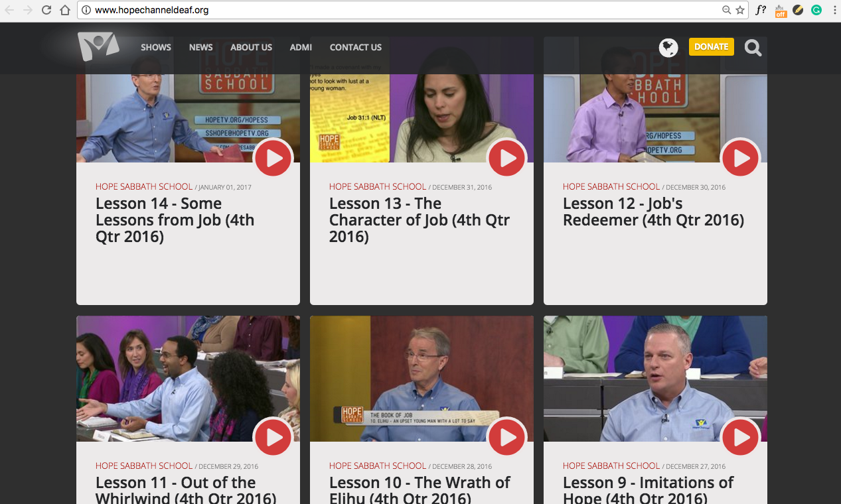This screenshot has height=504, width=841.
Task: Go forward using browser forward arrow
Action: pyautogui.click(x=28, y=10)
